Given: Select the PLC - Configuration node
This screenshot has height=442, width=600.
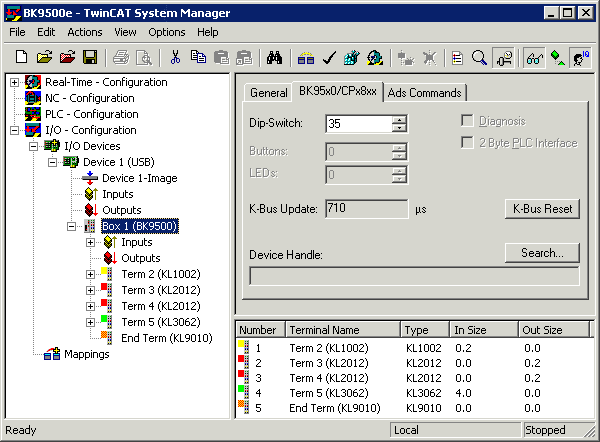Looking at the screenshot, I should pyautogui.click(x=91, y=114).
